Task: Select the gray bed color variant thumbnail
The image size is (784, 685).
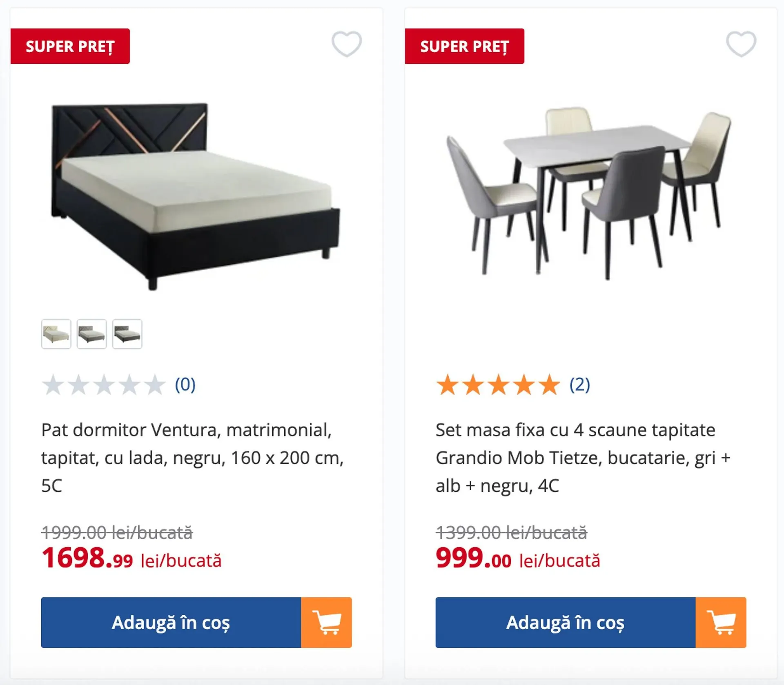Action: [91, 334]
